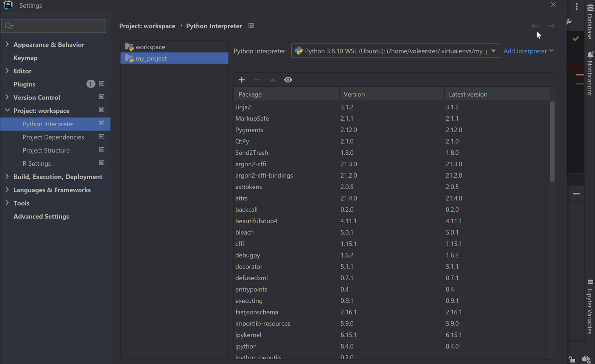Open Project Structure settings

(46, 150)
